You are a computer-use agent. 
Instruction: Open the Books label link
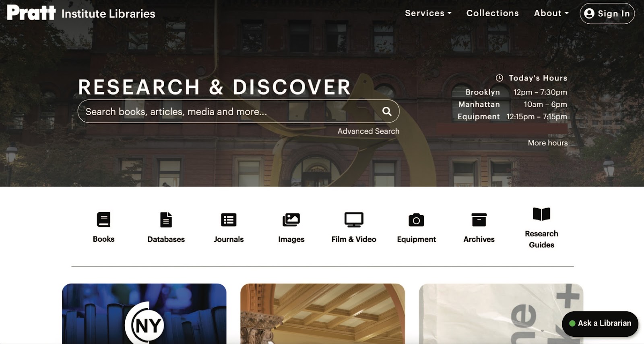coord(103,239)
